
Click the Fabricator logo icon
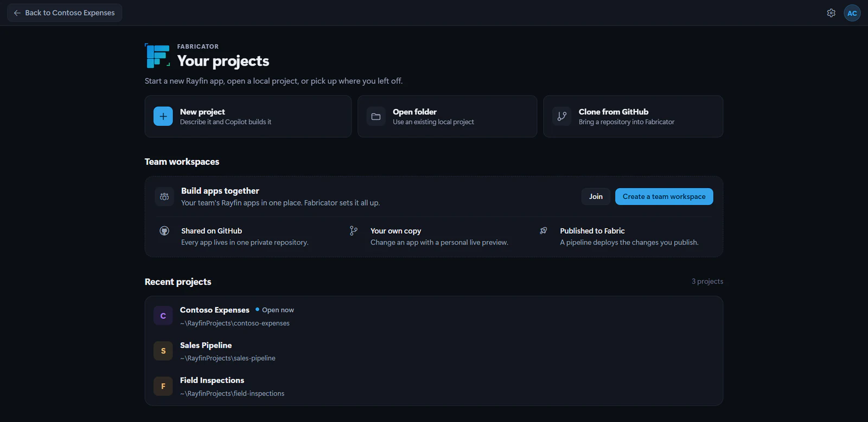(157, 56)
